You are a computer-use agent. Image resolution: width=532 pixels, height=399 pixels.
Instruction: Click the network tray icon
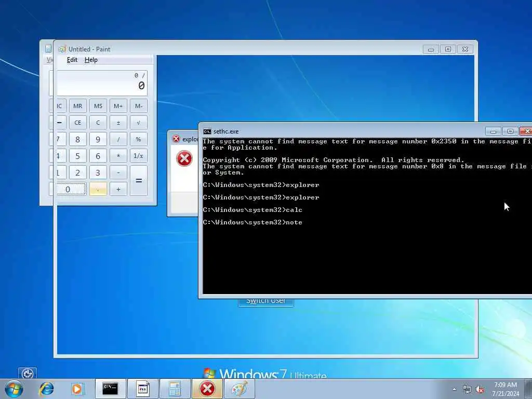coord(467,389)
